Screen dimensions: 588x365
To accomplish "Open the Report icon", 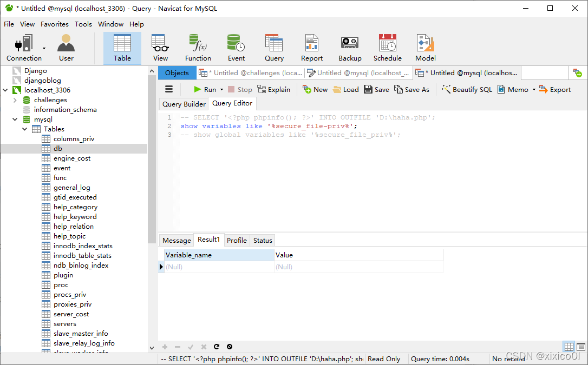I will click(312, 48).
